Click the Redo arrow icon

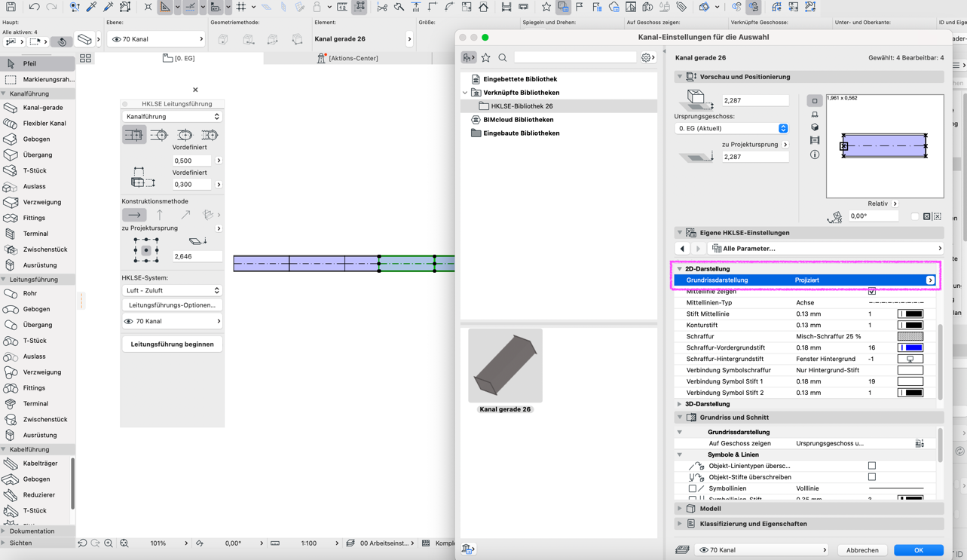(x=51, y=7)
